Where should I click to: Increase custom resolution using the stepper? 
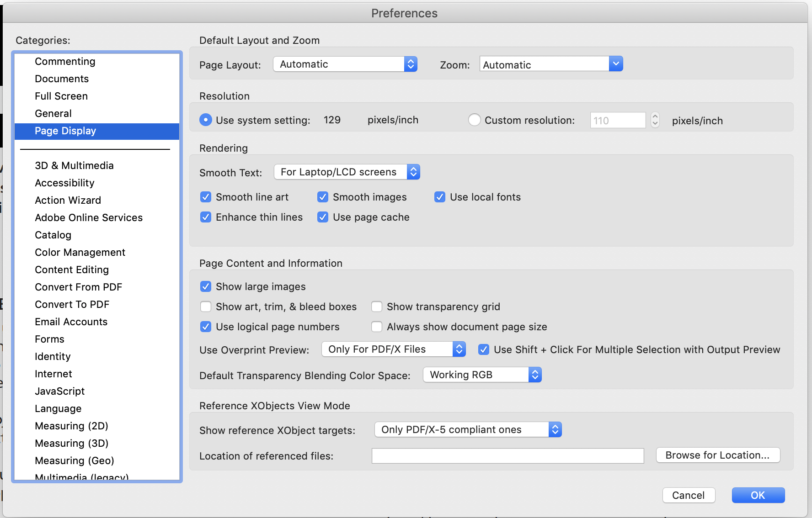[x=655, y=117]
